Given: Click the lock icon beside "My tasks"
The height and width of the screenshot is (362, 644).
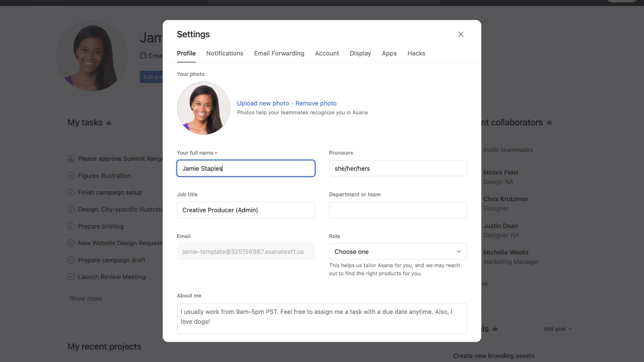Looking at the screenshot, I should [109, 123].
